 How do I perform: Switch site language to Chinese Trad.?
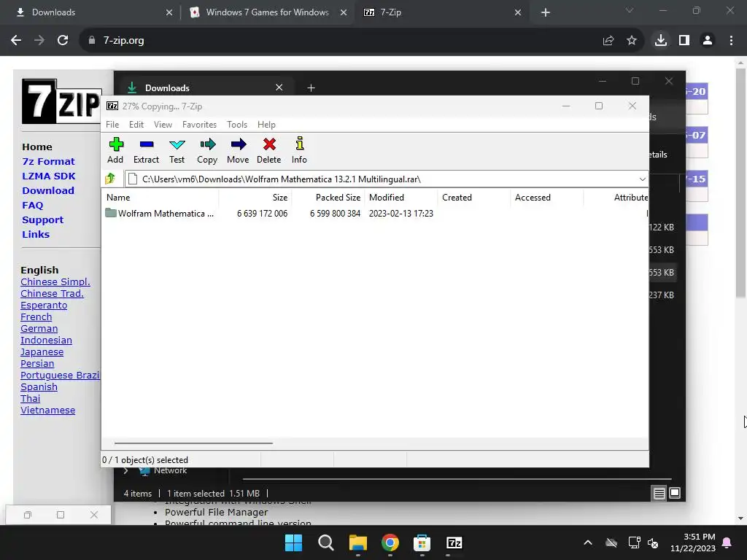pos(52,294)
